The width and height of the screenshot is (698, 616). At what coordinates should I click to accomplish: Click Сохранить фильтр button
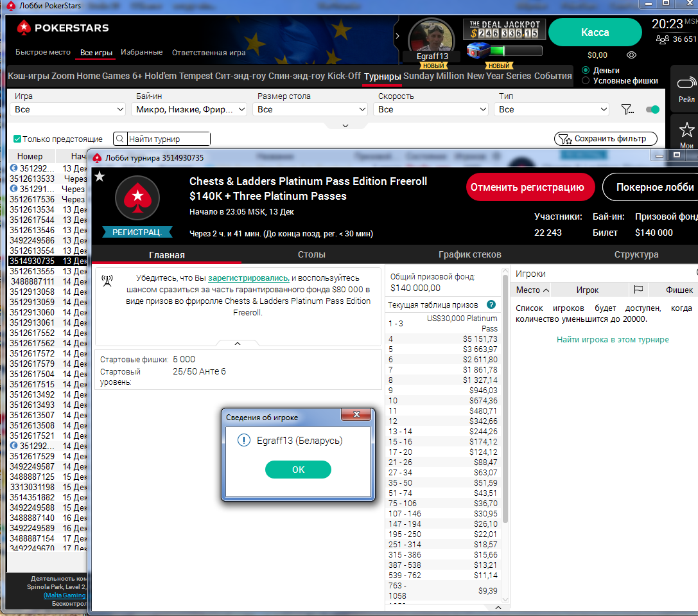point(606,139)
